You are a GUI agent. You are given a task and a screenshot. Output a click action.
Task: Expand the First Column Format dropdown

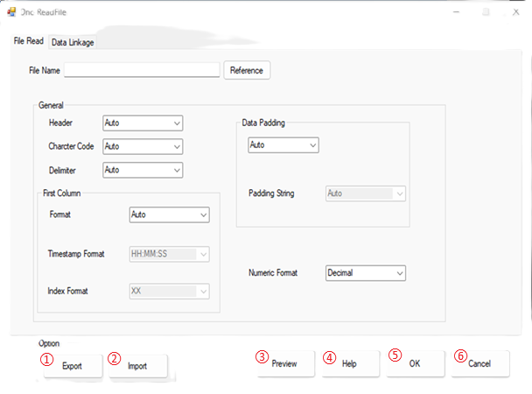point(169,215)
